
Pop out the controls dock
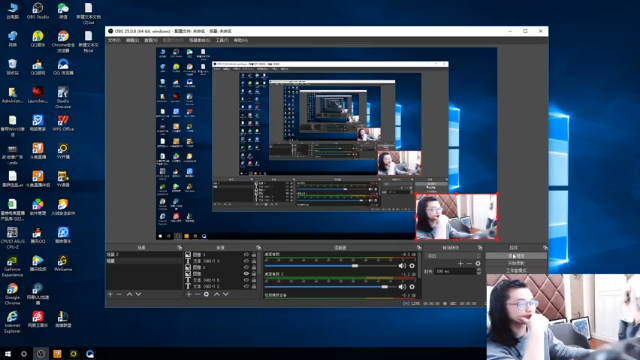545,247
